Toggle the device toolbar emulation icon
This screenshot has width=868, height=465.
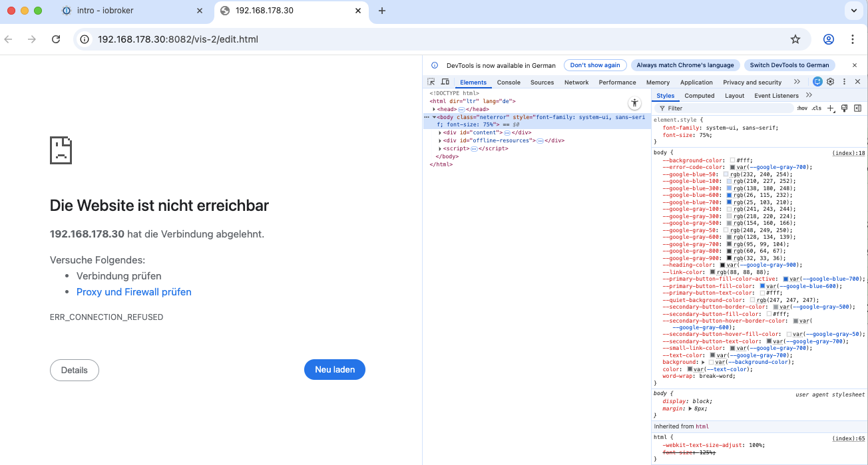pos(445,82)
